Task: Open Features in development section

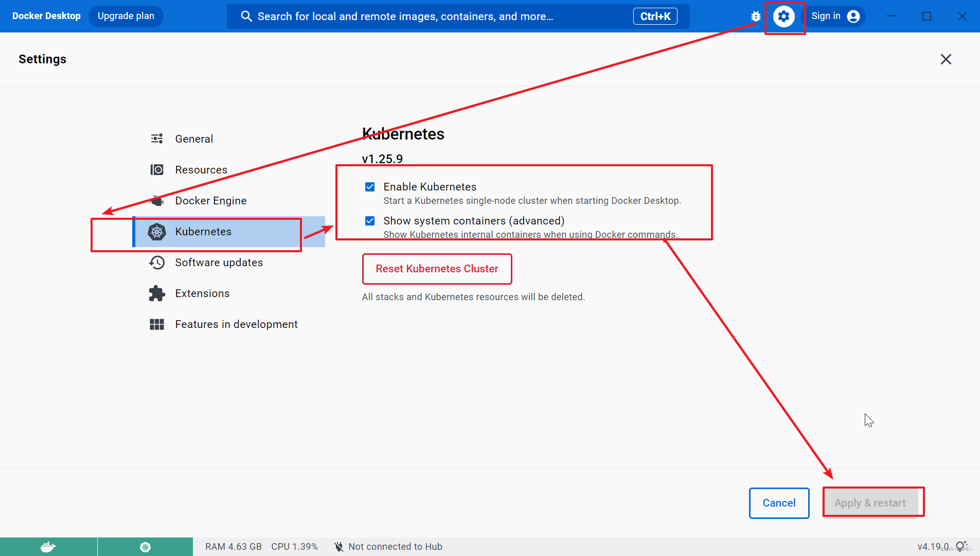Action: click(x=228, y=324)
